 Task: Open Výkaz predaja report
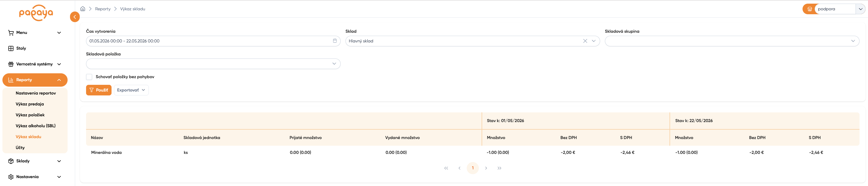coord(30,104)
